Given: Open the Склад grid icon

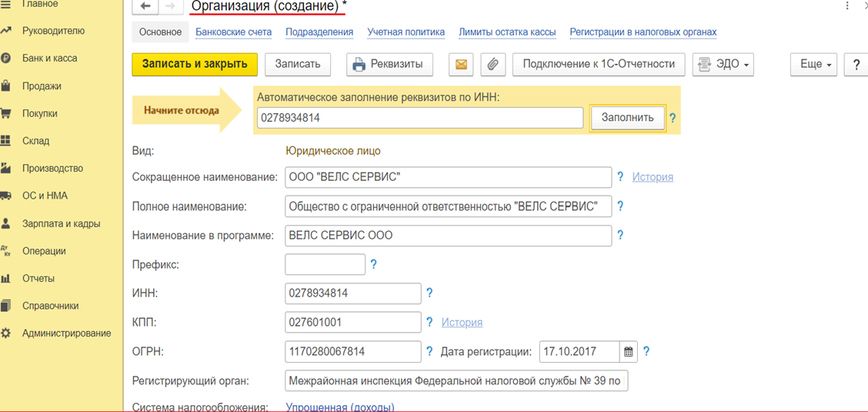Looking at the screenshot, I should coord(6,141).
